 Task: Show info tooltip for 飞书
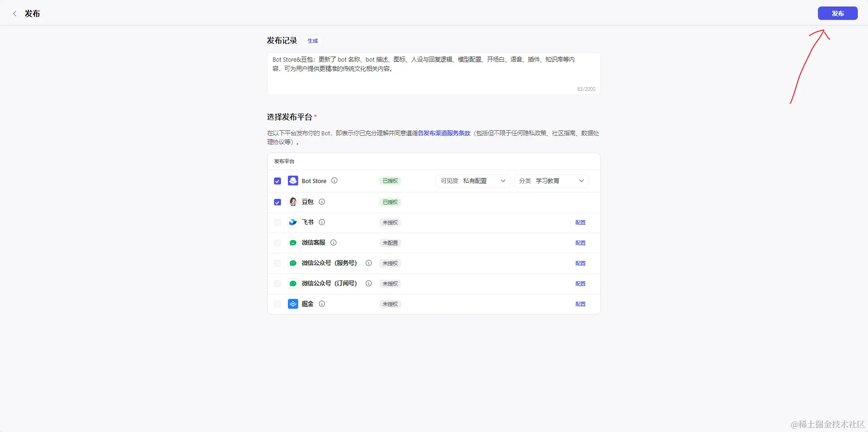click(322, 222)
